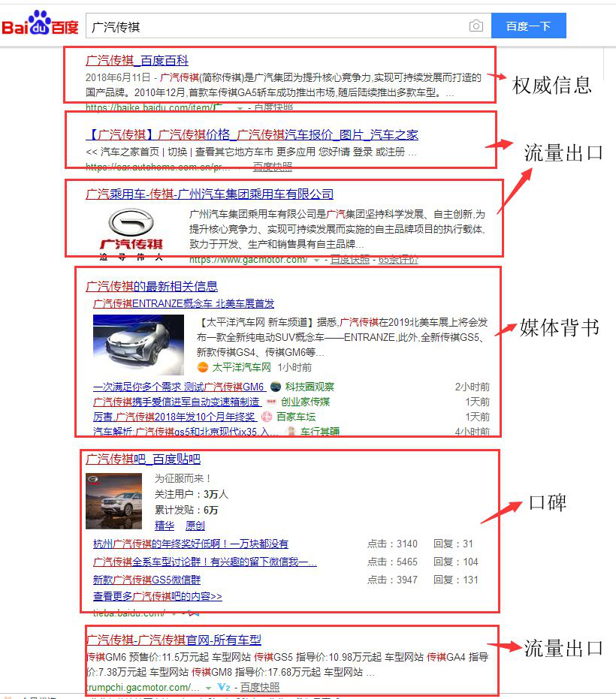Open 百度快照 next to gacmotor.com
616x699 pixels.
point(350,260)
